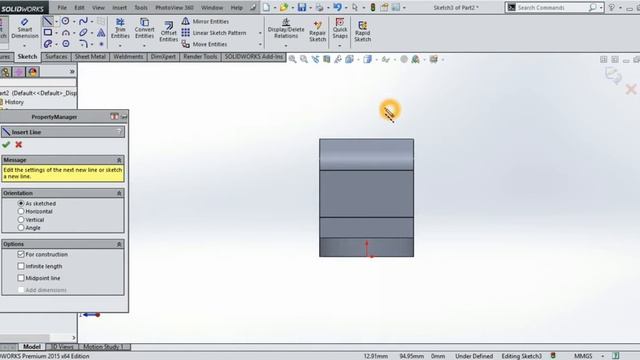
Task: Use the Convert Entities tool
Action: [x=144, y=29]
